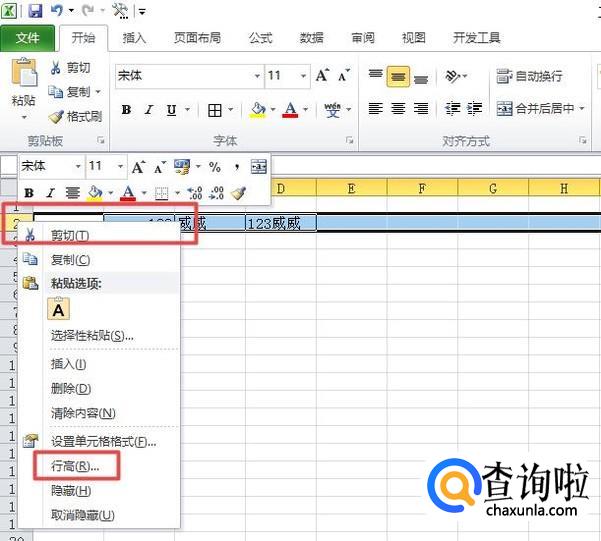This screenshot has height=541, width=601.
Task: Click the Redo arrow icon
Action: [88, 10]
